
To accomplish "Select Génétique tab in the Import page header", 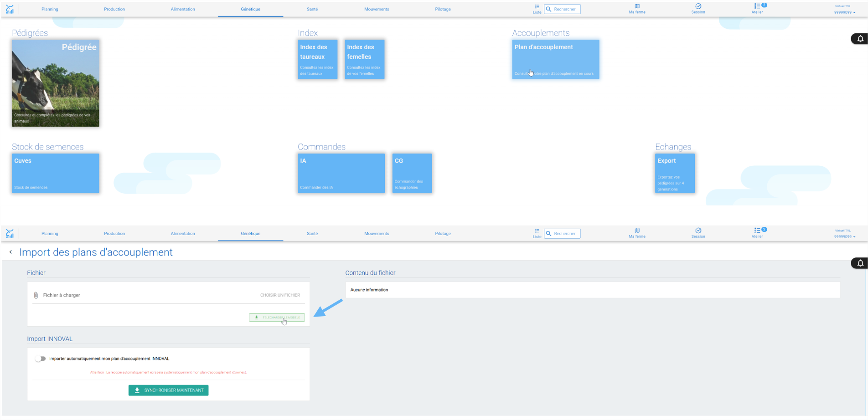I will [251, 234].
